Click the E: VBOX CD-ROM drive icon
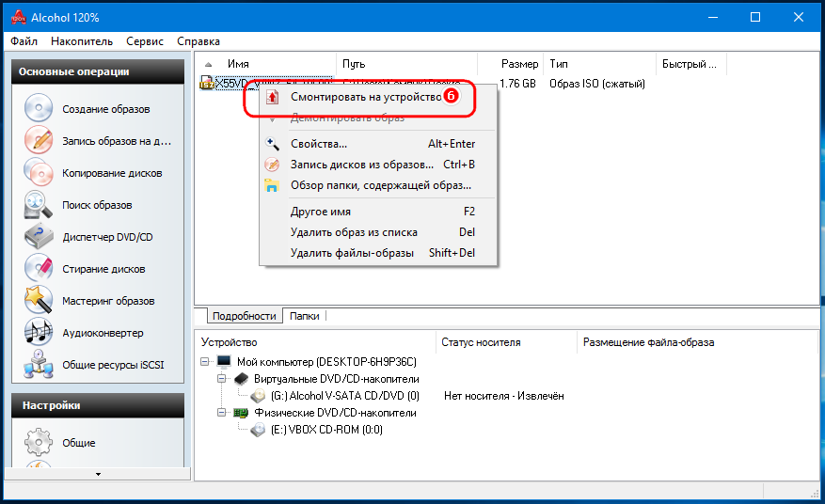The width and height of the screenshot is (825, 504). tap(258, 430)
